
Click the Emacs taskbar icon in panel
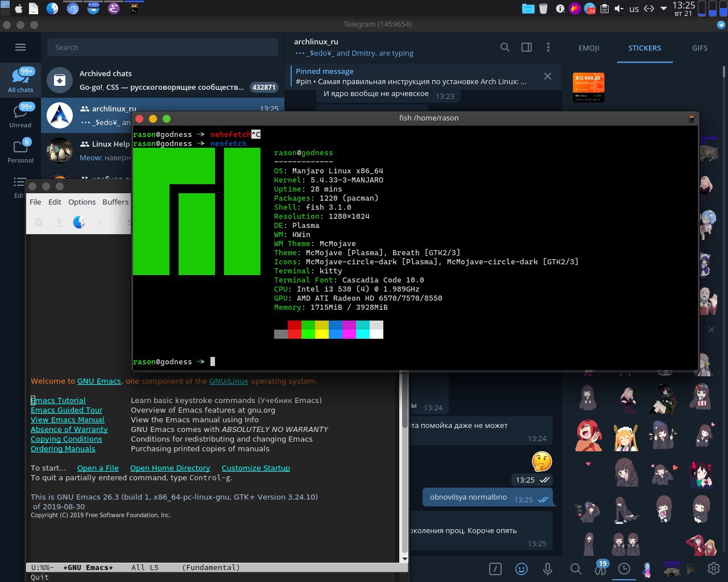[114, 9]
